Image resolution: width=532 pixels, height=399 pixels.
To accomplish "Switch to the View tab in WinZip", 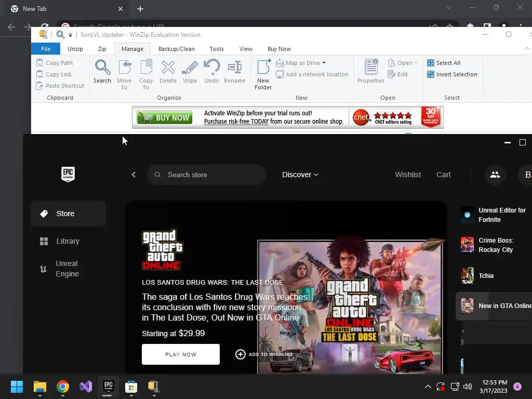I will [x=246, y=49].
